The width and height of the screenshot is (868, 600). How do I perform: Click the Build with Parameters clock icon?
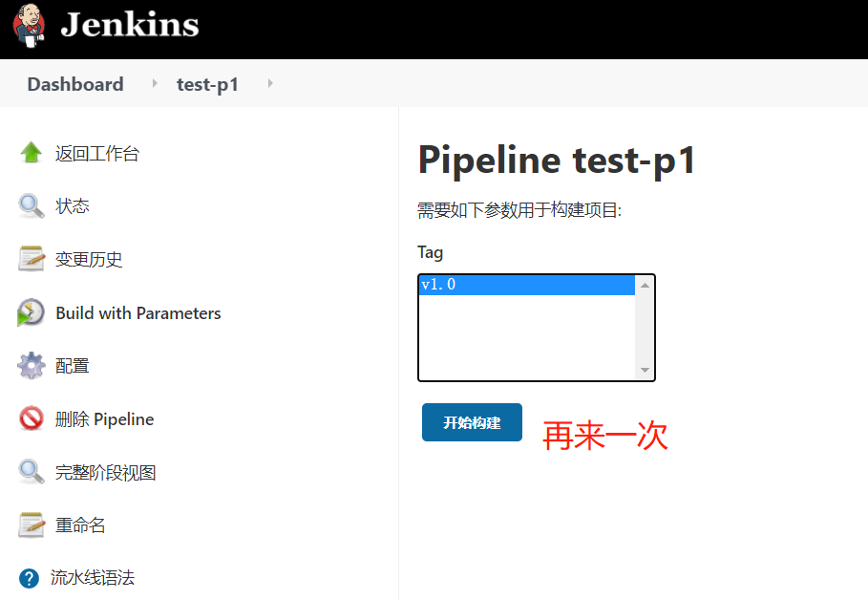point(31,312)
